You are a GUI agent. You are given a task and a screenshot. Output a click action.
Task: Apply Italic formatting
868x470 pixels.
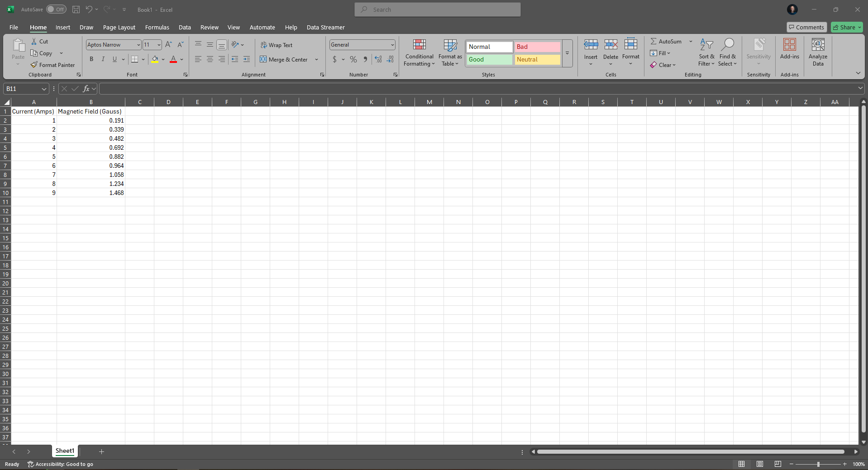point(103,59)
